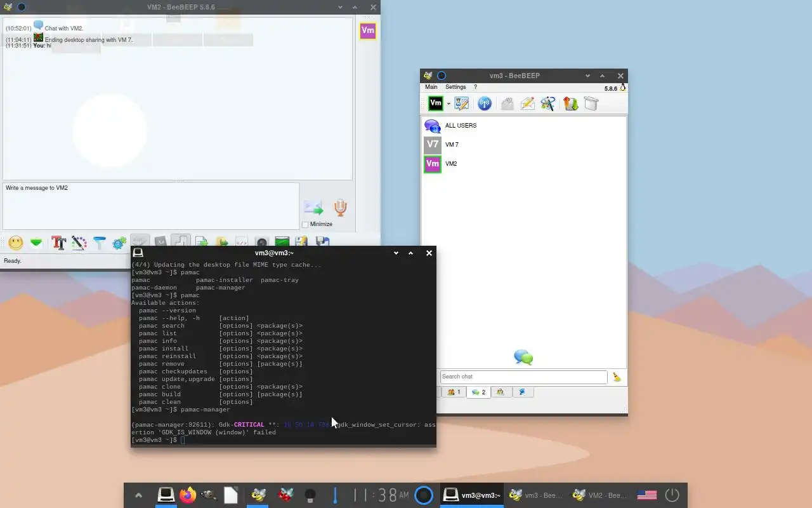Image resolution: width=812 pixels, height=508 pixels.
Task: Switch to the groups tab in vm3 BeeBEEP
Action: (x=501, y=392)
